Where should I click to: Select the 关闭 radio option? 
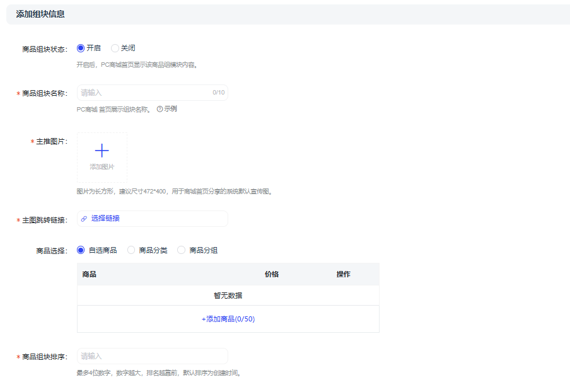pos(115,48)
